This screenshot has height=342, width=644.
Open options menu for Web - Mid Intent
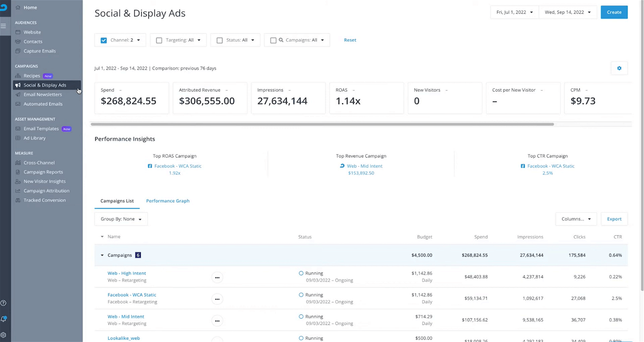[x=217, y=321]
